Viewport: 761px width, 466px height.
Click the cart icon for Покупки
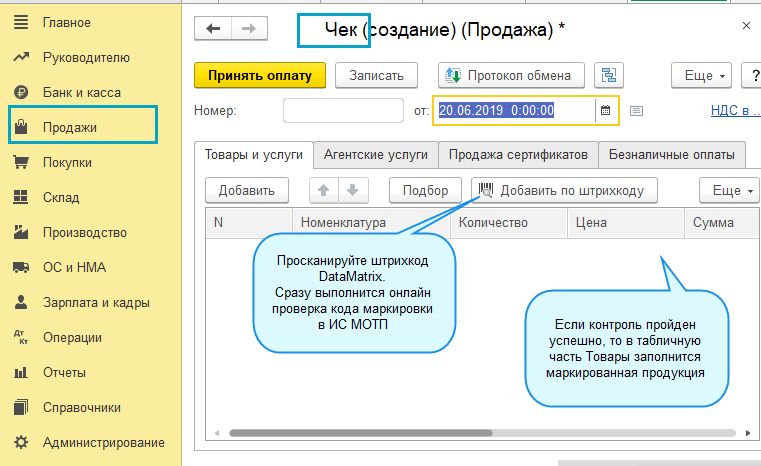[21, 162]
